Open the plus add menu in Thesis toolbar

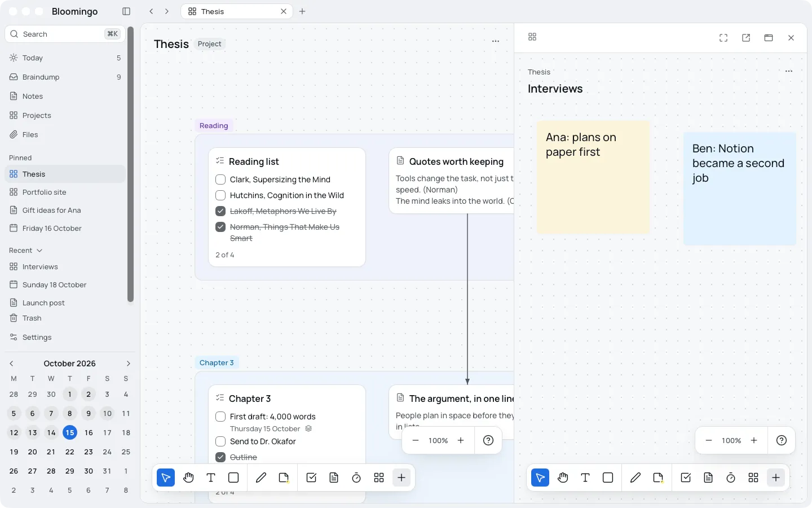[x=401, y=478]
